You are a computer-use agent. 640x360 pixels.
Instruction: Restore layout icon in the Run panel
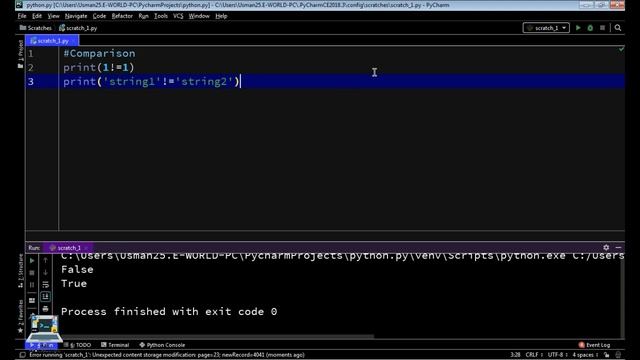(x=32, y=300)
